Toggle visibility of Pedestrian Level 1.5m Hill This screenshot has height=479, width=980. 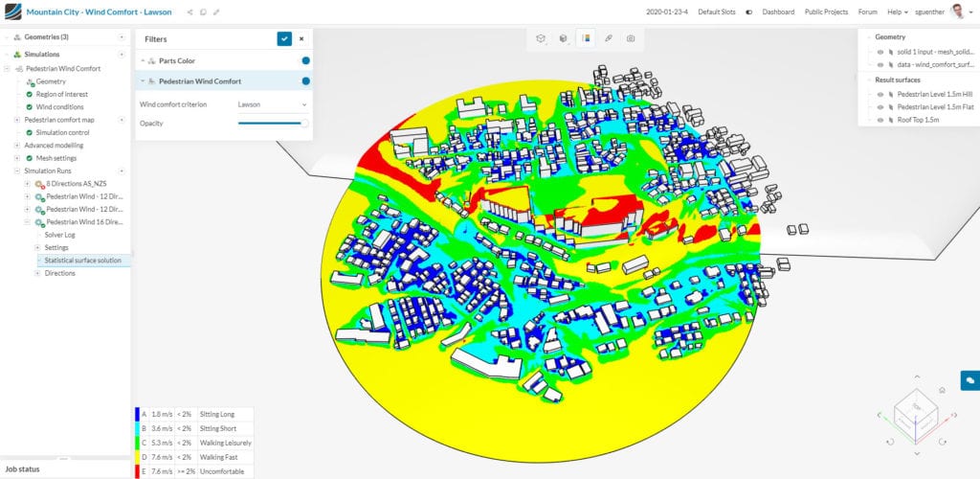pos(880,94)
